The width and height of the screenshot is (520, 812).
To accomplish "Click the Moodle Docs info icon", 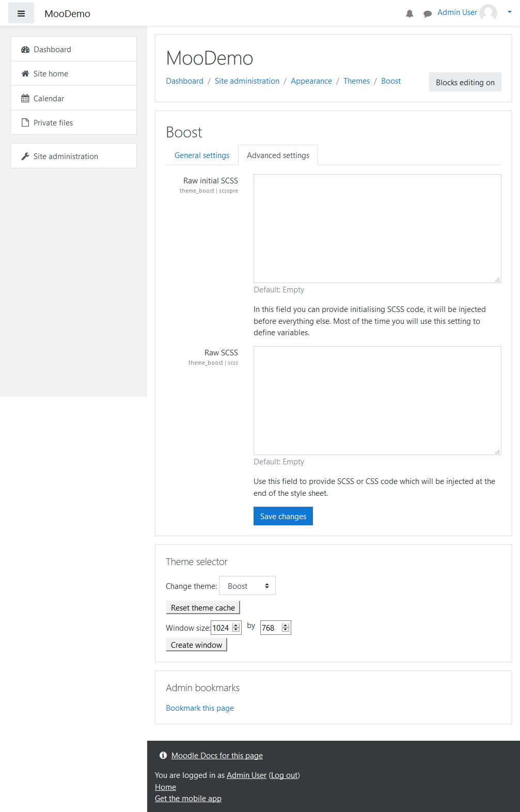I will tap(163, 755).
